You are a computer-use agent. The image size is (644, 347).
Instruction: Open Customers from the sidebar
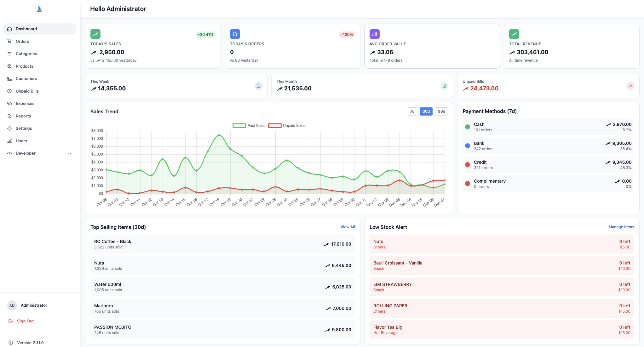click(x=26, y=78)
